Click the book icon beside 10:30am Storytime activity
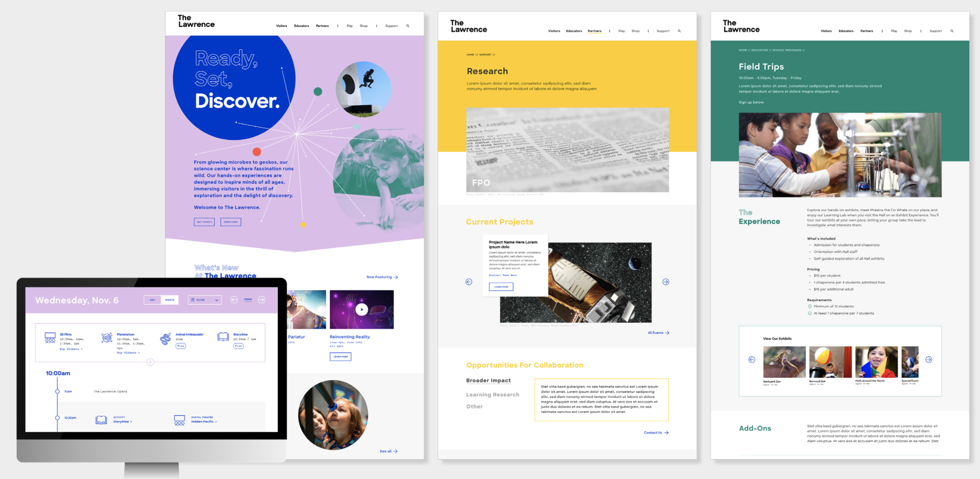980x479 pixels. coord(101,420)
